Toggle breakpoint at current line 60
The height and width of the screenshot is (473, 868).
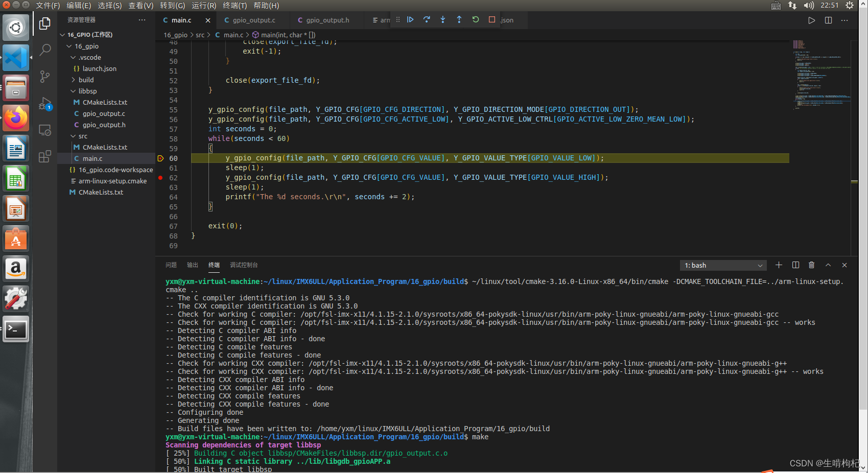pyautogui.click(x=160, y=158)
